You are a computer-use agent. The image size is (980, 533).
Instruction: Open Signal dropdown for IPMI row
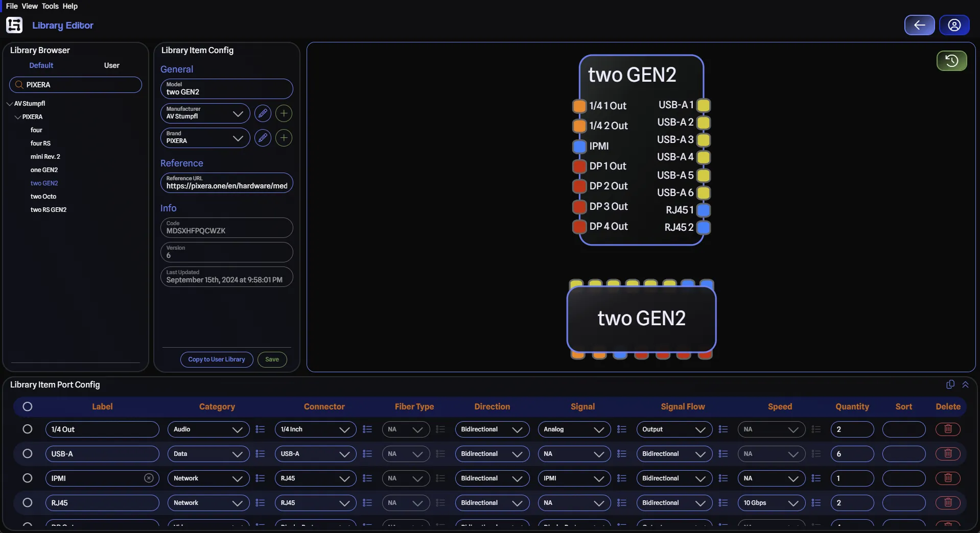coord(574,478)
